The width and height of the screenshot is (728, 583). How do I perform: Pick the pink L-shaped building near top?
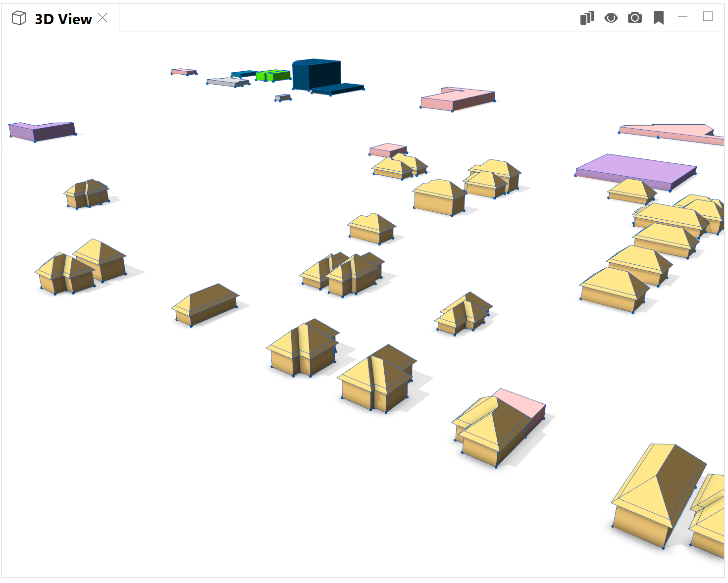point(458,98)
